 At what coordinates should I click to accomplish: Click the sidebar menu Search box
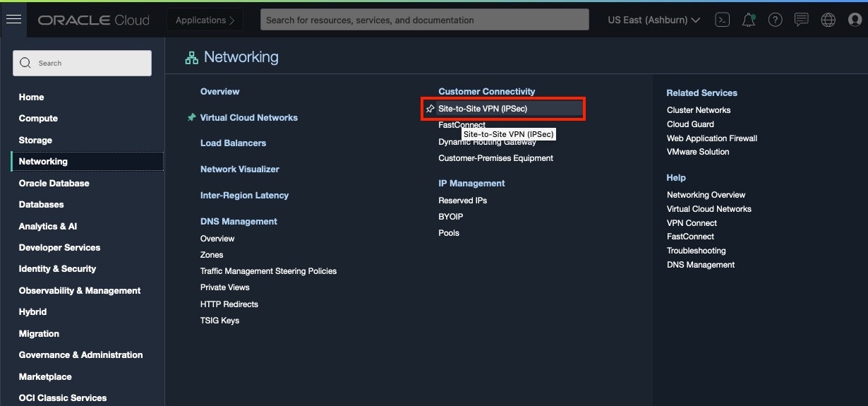[82, 63]
